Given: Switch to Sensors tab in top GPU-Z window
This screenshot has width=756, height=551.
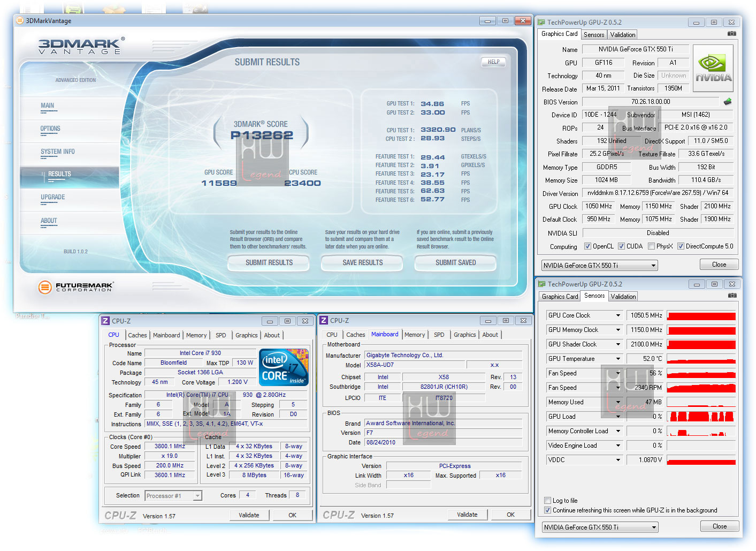Looking at the screenshot, I should [594, 35].
